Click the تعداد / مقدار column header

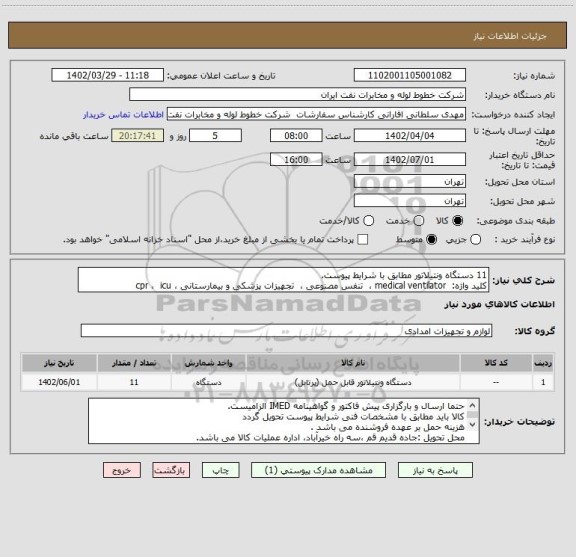(134, 363)
